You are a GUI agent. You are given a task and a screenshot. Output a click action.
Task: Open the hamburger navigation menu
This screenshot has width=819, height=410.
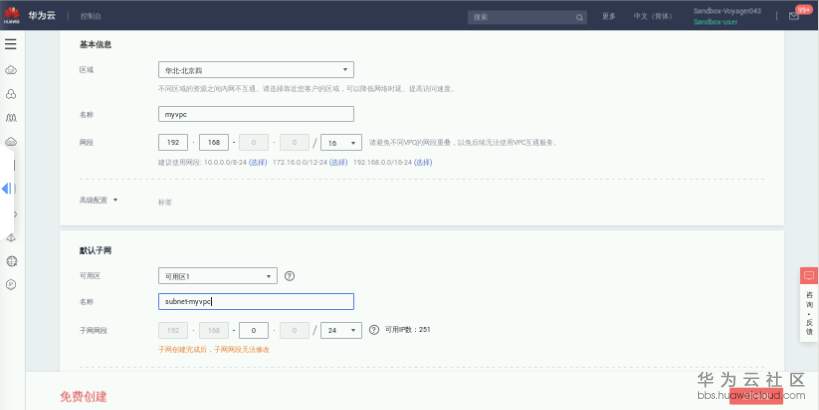11,44
